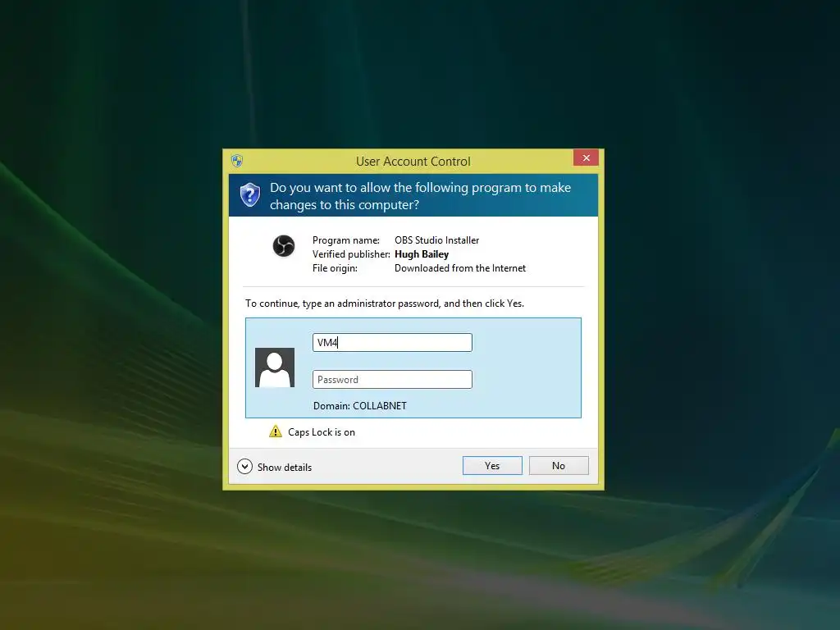Click the 'Verified publisher:' label

[351, 254]
